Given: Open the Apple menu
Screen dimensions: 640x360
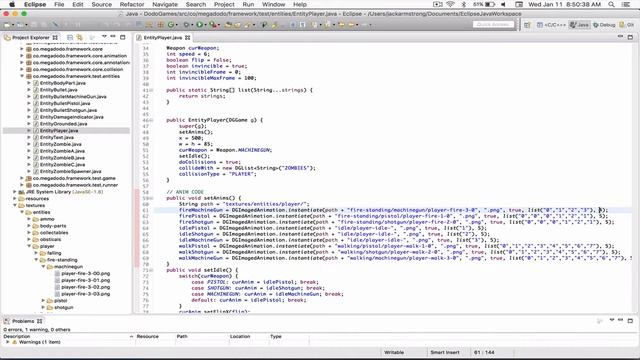Looking at the screenshot, I should click(12, 4).
